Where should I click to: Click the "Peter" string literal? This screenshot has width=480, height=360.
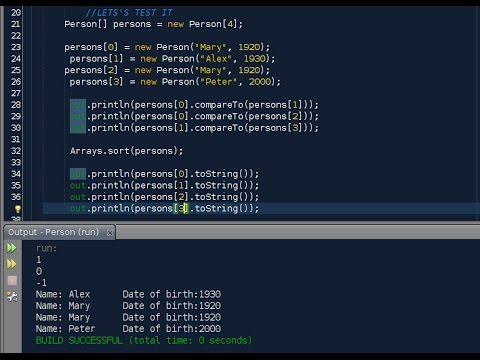[x=219, y=82]
